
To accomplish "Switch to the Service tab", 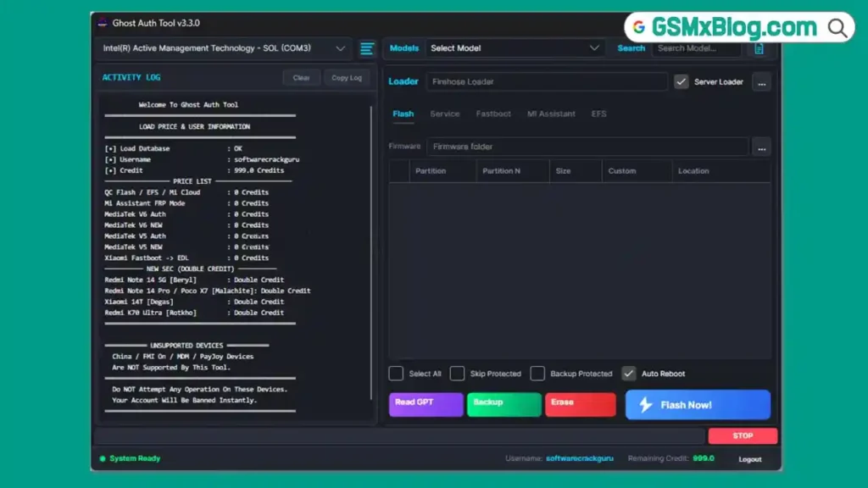I will (445, 114).
